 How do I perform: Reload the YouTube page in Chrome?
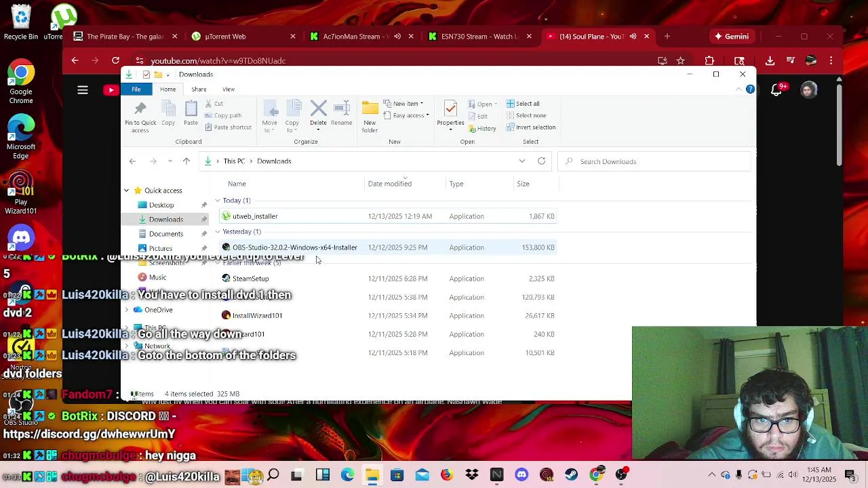point(115,61)
